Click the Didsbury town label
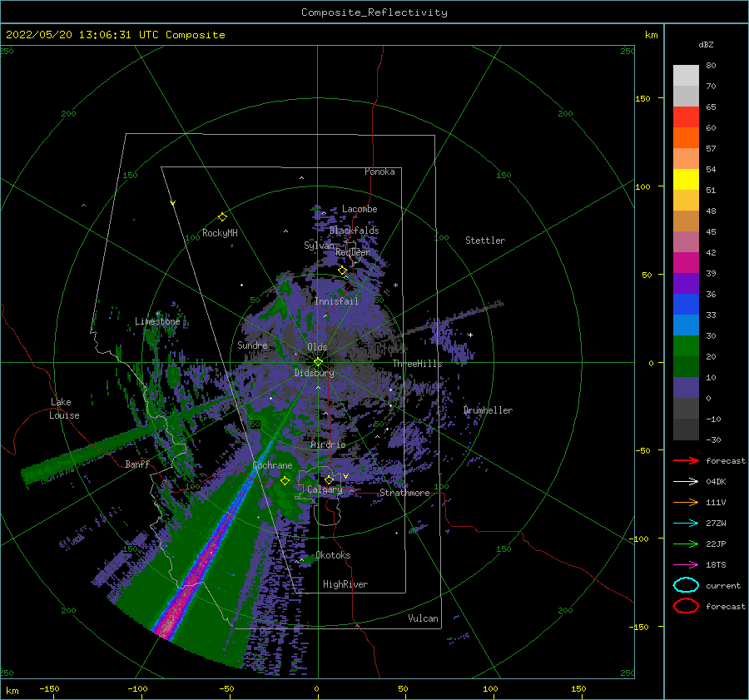Image resolution: width=749 pixels, height=700 pixels. pyautogui.click(x=314, y=373)
